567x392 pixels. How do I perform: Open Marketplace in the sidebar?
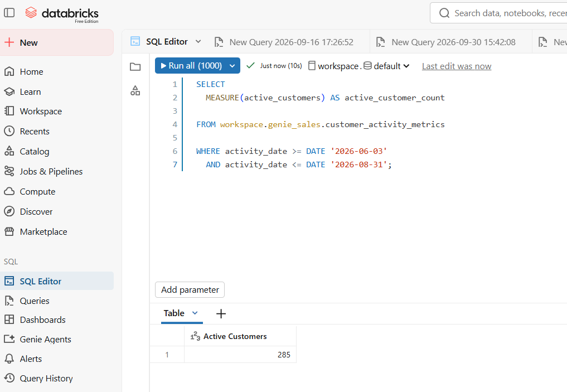coord(43,232)
